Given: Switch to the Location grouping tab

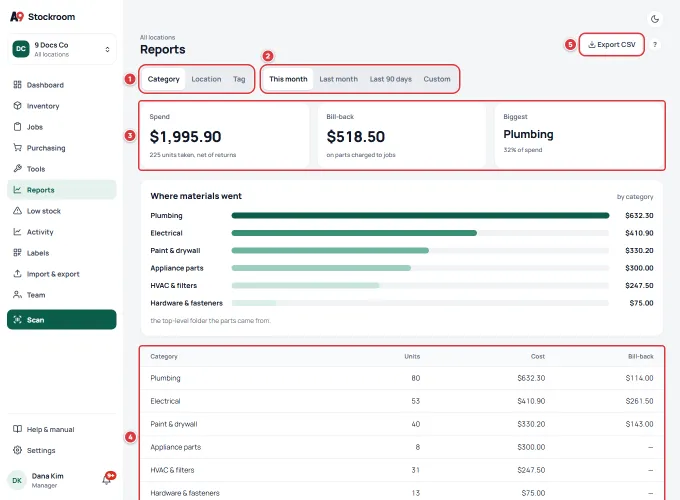Looking at the screenshot, I should (x=206, y=79).
